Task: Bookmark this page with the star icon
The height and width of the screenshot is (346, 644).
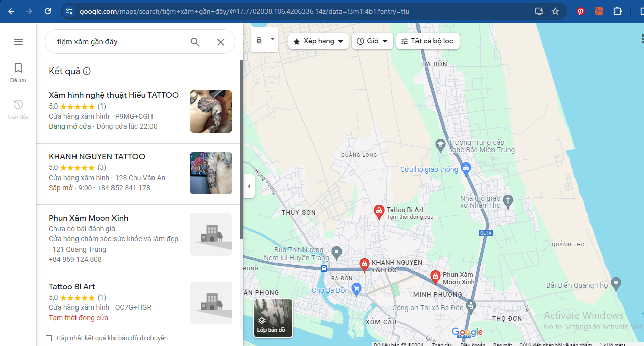Action: (x=555, y=11)
